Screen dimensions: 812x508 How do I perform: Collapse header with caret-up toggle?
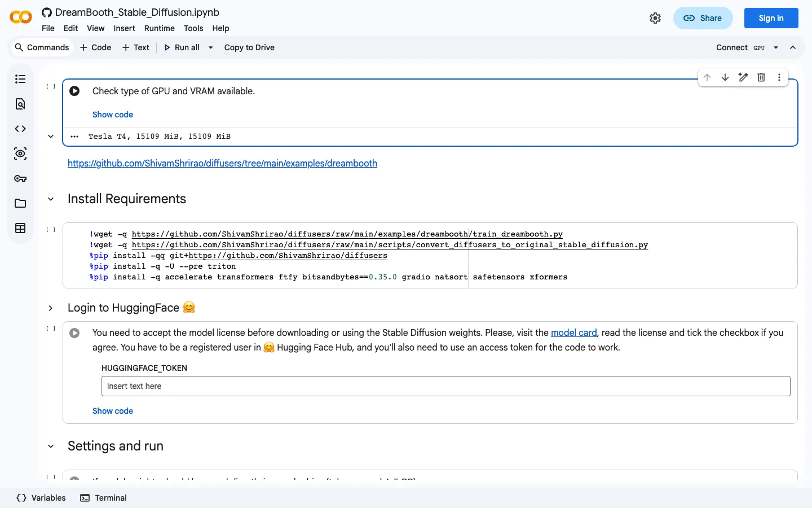point(793,47)
